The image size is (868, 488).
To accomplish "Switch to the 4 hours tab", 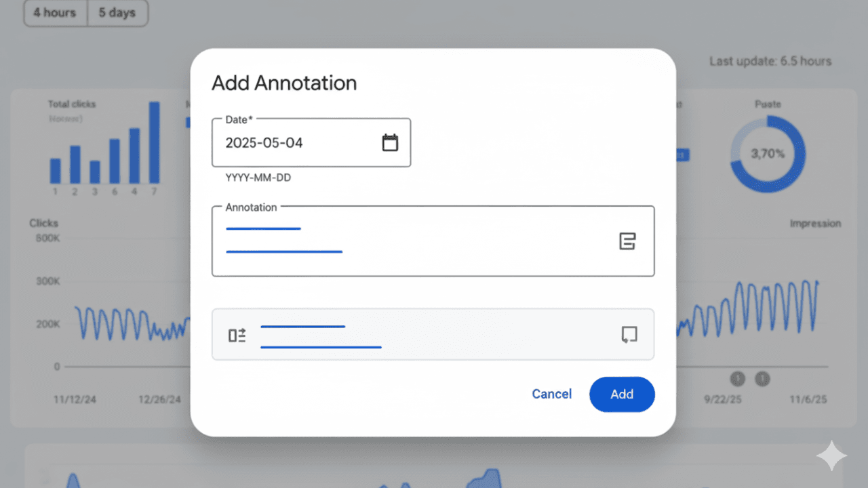I will [54, 13].
